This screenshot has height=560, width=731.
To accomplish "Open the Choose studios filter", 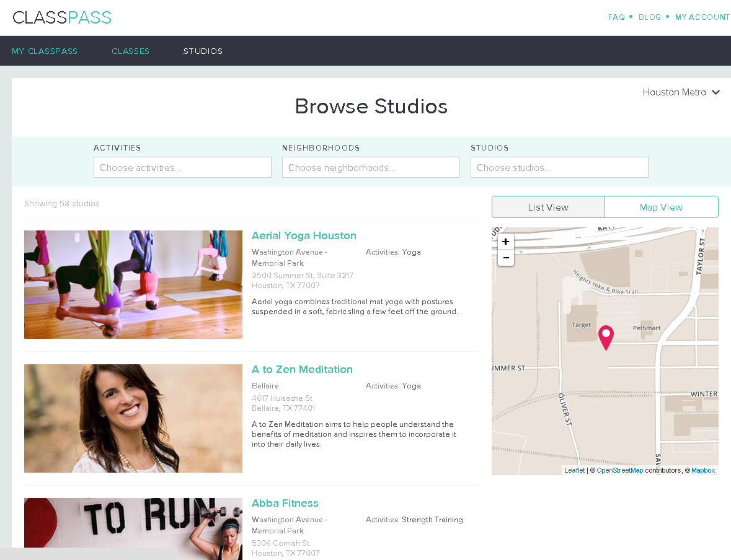I will click(559, 167).
